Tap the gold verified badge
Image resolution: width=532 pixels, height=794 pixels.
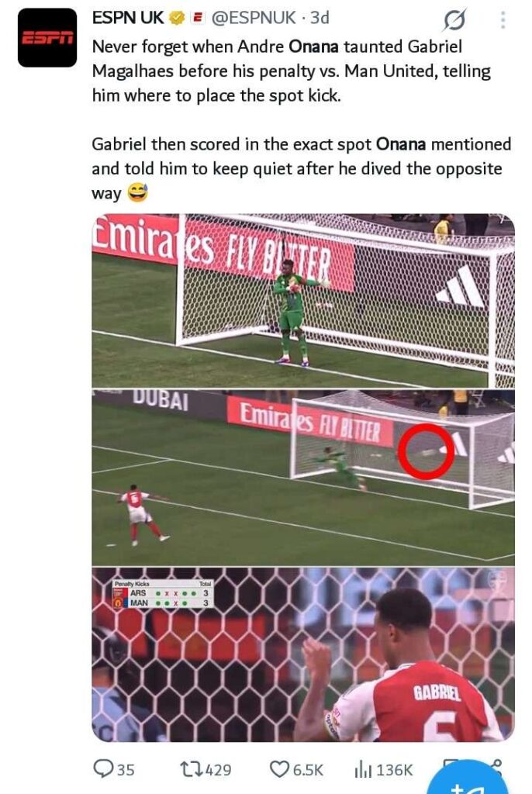[x=177, y=19]
